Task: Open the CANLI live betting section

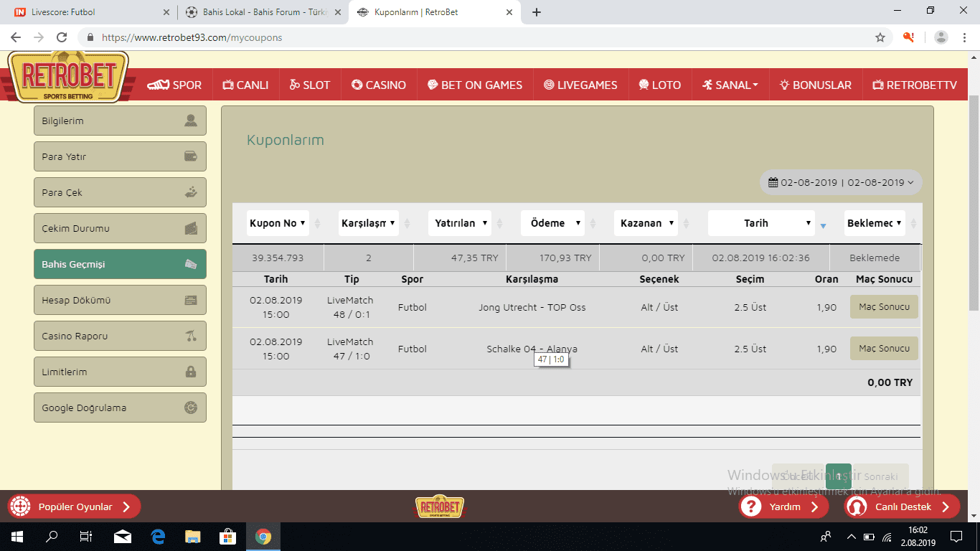Action: click(x=245, y=85)
